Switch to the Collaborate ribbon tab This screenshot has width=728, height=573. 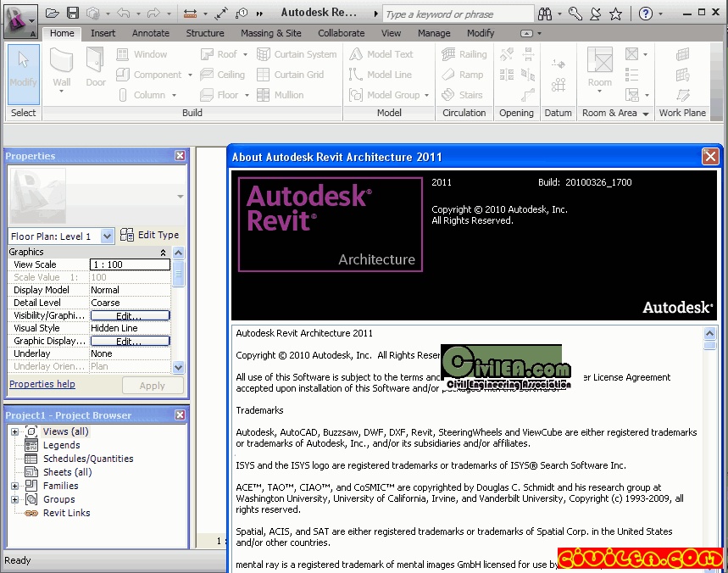coord(342,33)
